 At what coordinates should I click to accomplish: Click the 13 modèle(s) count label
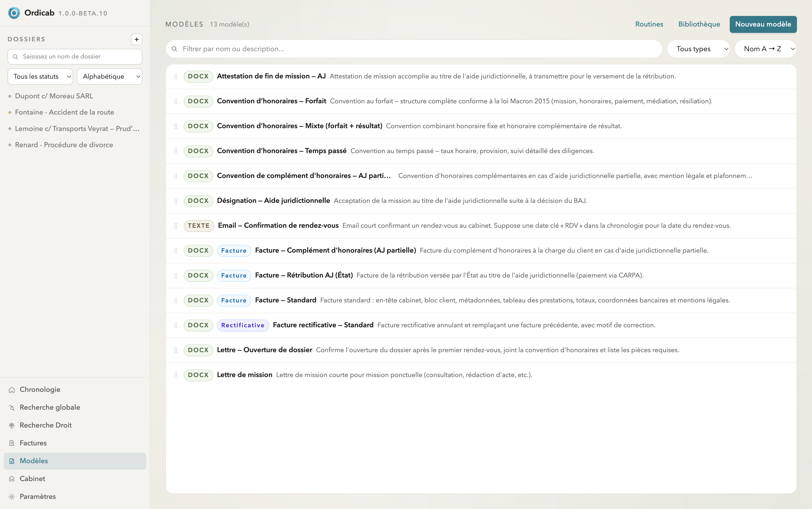[x=229, y=24]
